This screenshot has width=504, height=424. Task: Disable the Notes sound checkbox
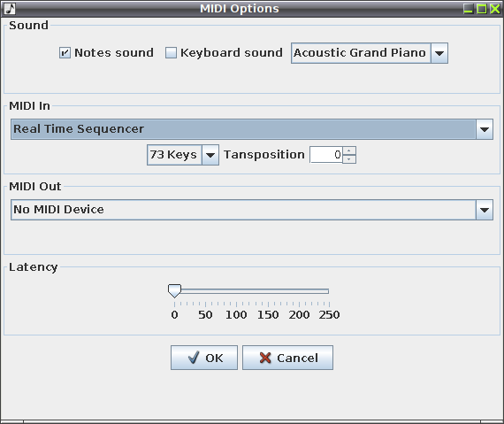tap(65, 53)
